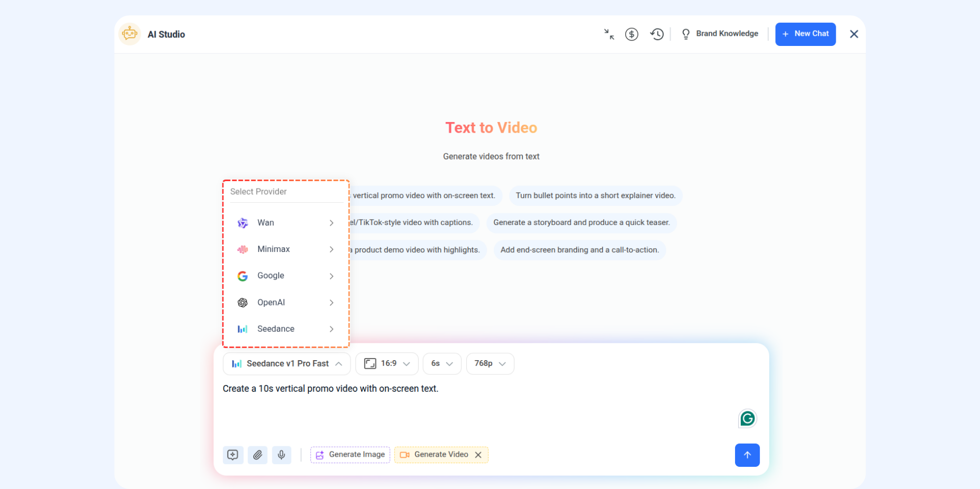Select OpenAI provider
Screen dimensions: 980x489
coord(286,303)
